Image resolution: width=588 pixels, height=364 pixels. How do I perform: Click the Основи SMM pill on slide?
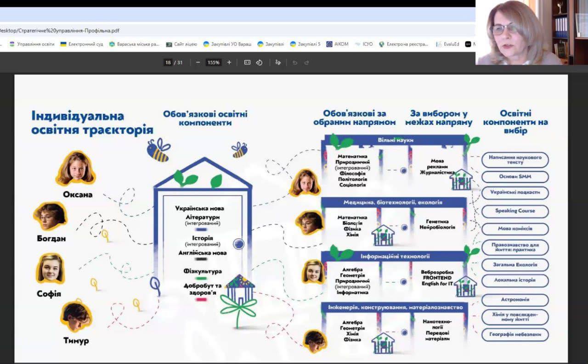pos(515,176)
